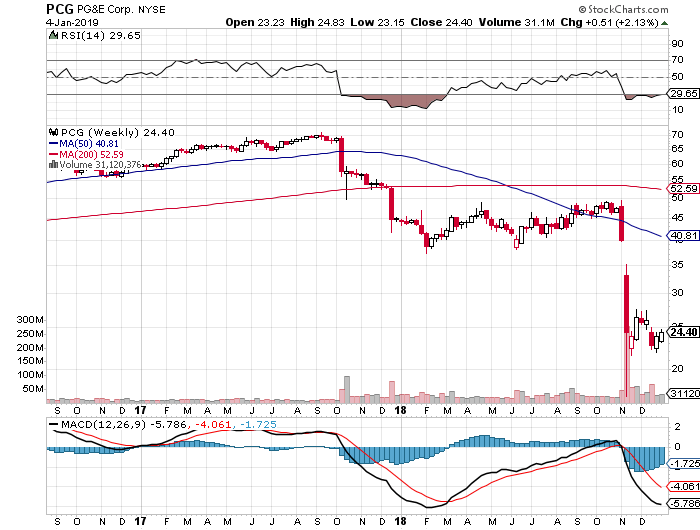The width and height of the screenshot is (700, 530).
Task: Click the 31120 volume tag on right axis
Action: click(684, 393)
